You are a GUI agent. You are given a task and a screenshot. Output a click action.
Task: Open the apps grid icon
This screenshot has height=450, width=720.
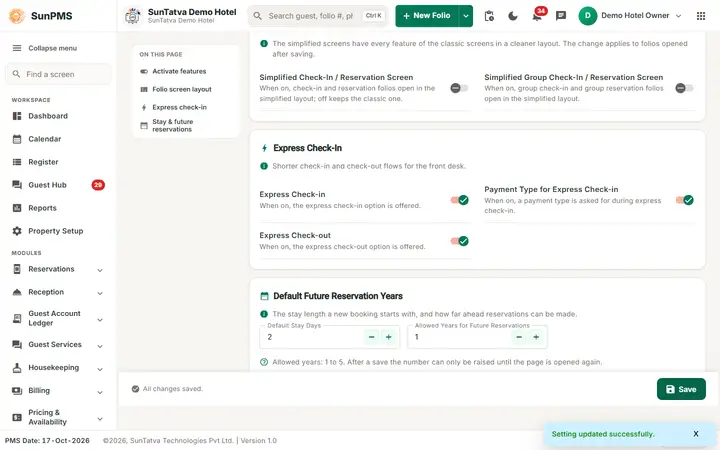701,16
